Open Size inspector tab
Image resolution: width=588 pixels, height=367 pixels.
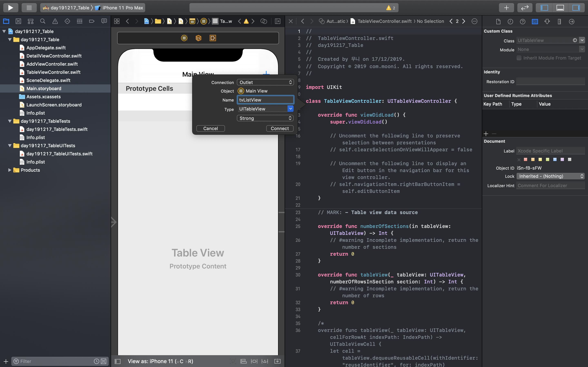[x=559, y=22]
